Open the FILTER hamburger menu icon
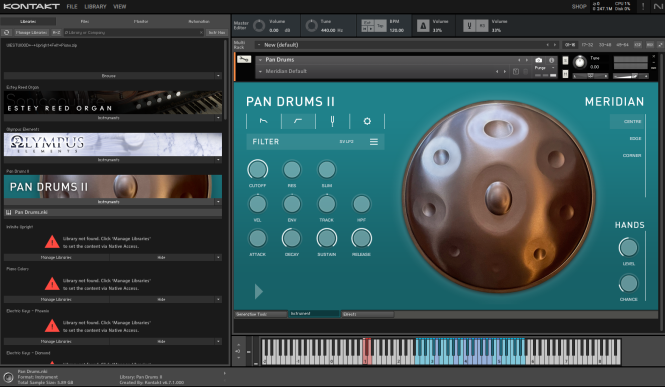Image resolution: width=665 pixels, height=387 pixels. (374, 142)
